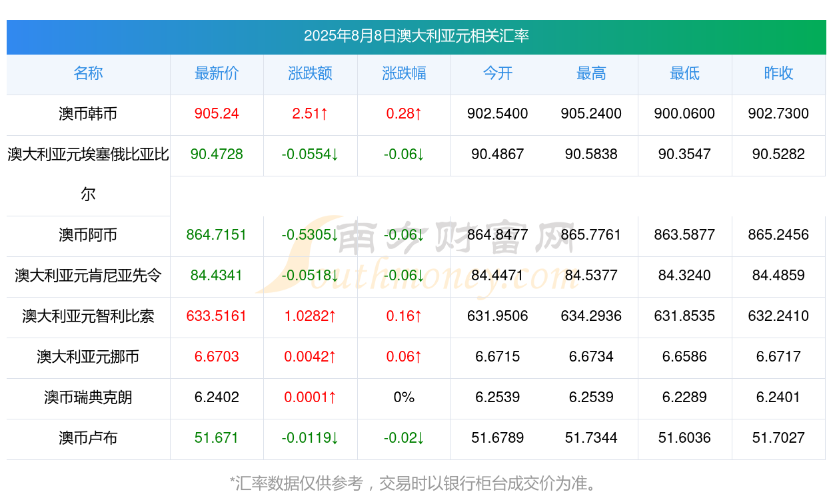
Task: Click the latest price 6.6703
Action: 217,357
